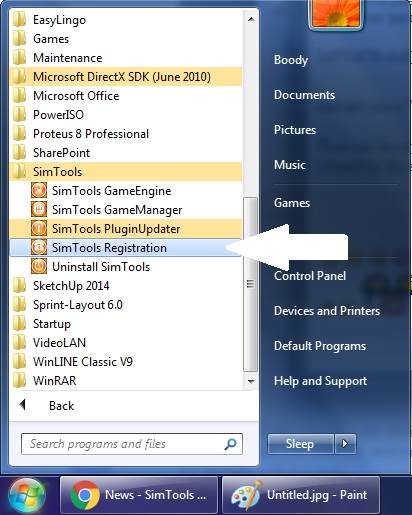Click Uninstall SimTools power icon
The height and width of the screenshot is (515, 412).
[x=39, y=266]
